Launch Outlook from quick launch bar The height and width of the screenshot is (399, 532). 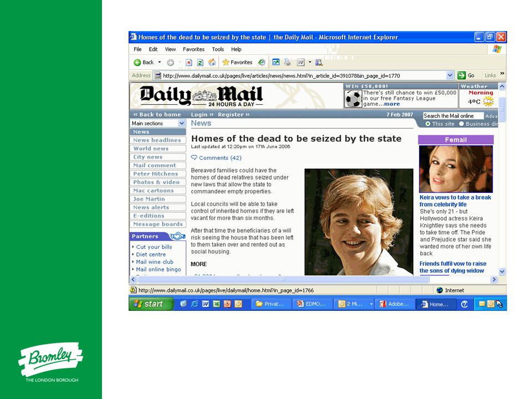point(238,304)
